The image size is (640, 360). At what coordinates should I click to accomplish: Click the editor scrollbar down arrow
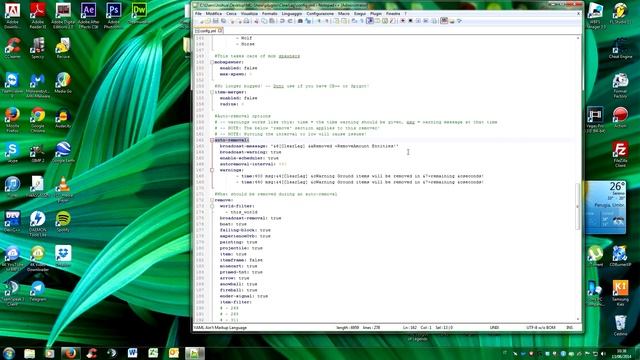pyautogui.click(x=578, y=320)
